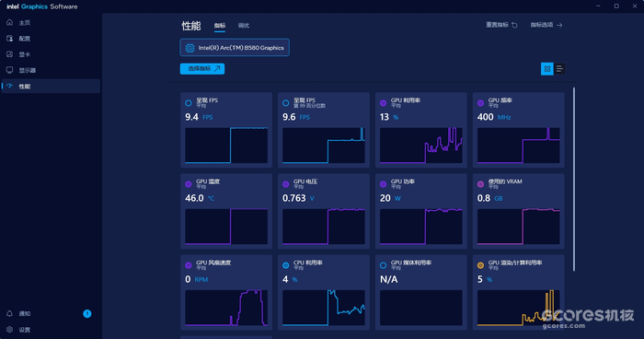Click the metrics panel vertical scrollbar
Viewport: 644px width, 339px height.
(574, 179)
